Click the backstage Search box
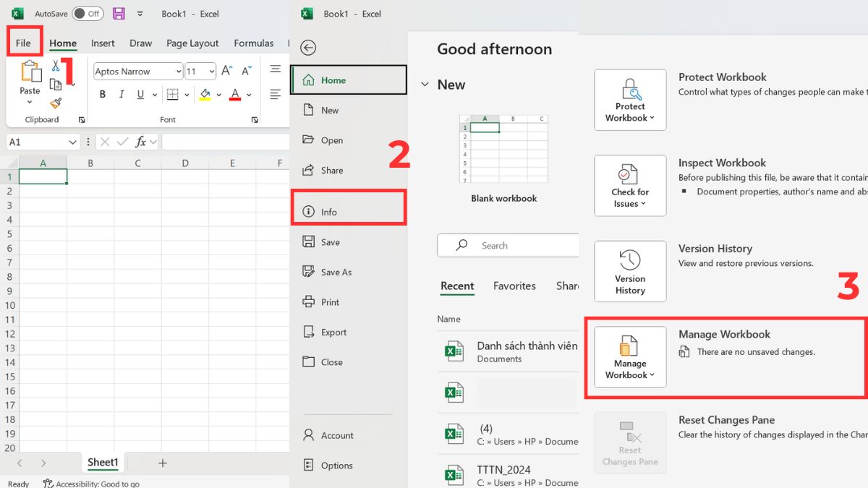Image resolution: width=868 pixels, height=488 pixels. click(x=509, y=246)
